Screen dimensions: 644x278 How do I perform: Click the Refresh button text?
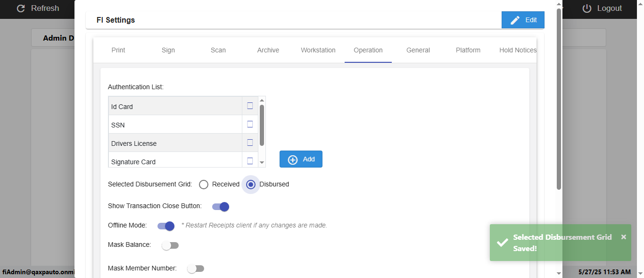click(45, 8)
